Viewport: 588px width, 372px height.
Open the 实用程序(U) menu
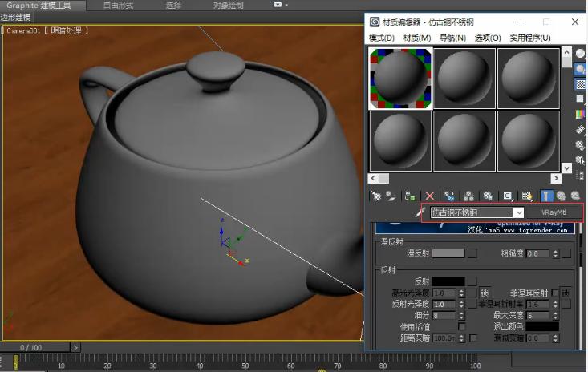pyautogui.click(x=530, y=38)
